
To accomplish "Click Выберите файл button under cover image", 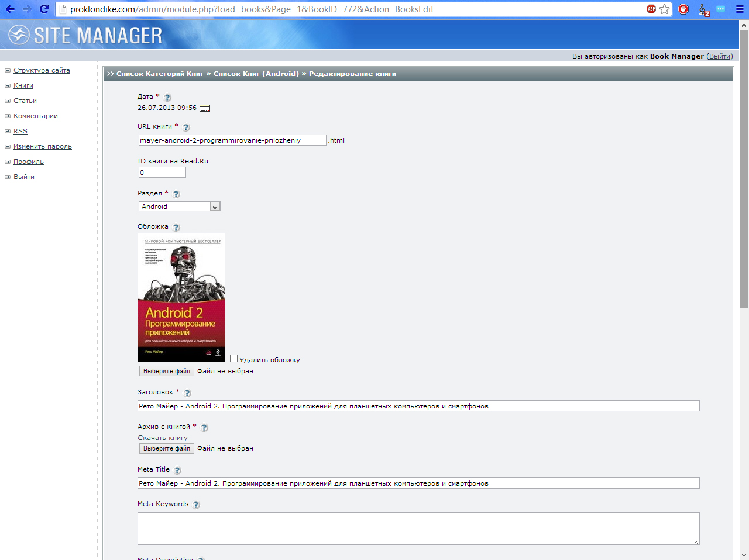I will pos(167,371).
